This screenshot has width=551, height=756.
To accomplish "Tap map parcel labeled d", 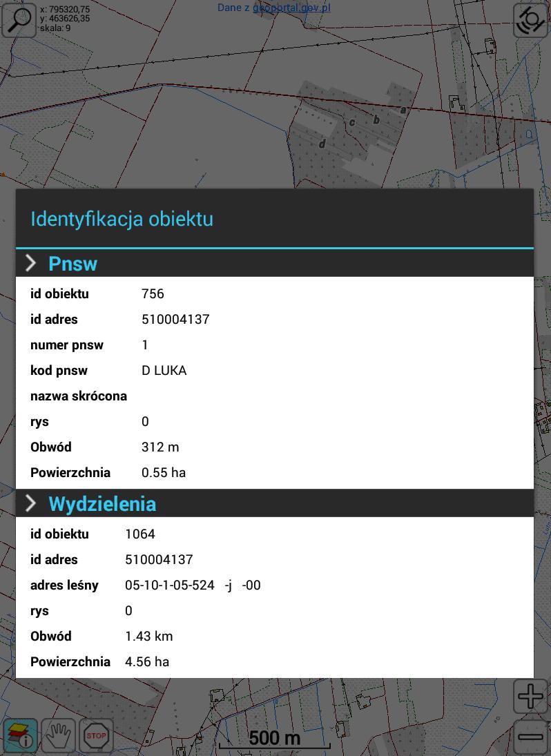I will pyautogui.click(x=322, y=143).
